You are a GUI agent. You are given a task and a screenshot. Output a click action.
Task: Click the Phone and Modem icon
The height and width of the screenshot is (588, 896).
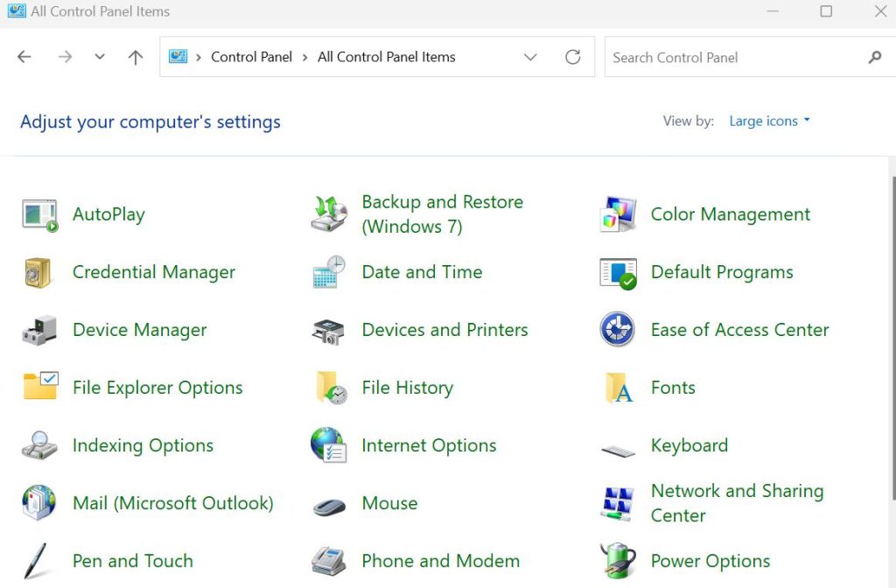click(x=329, y=561)
